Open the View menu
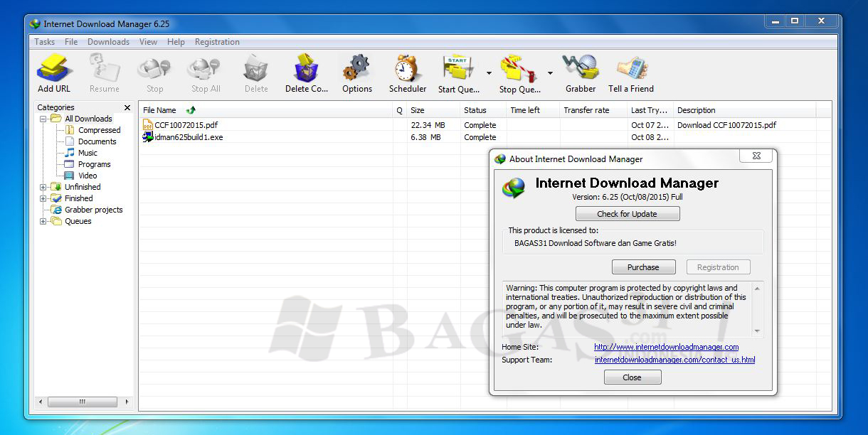 point(148,42)
